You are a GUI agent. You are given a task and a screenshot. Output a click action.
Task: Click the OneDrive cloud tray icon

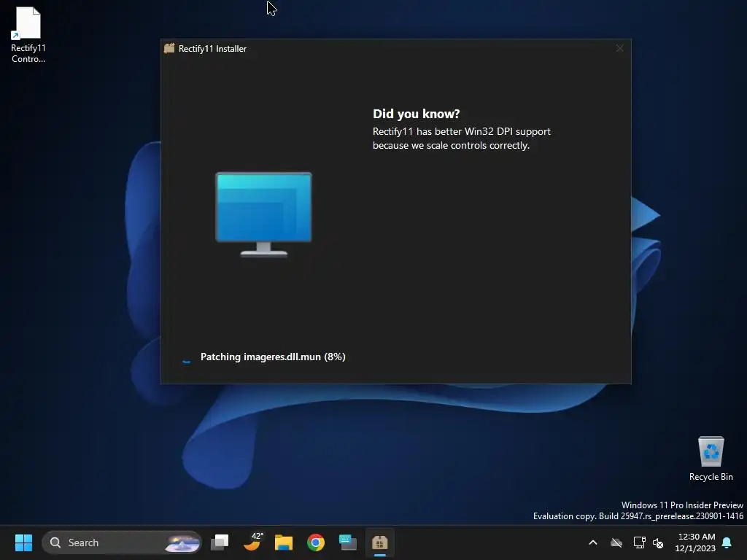[x=616, y=542]
